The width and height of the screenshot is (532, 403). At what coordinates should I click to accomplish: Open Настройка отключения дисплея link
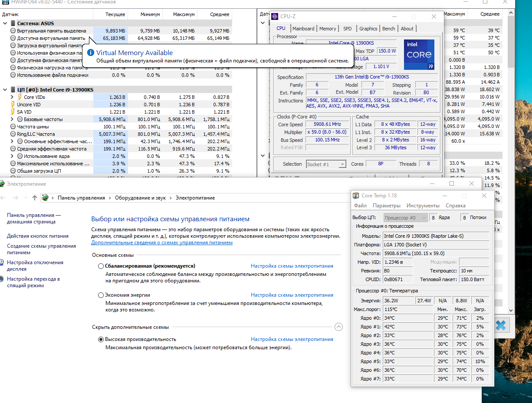(35, 265)
